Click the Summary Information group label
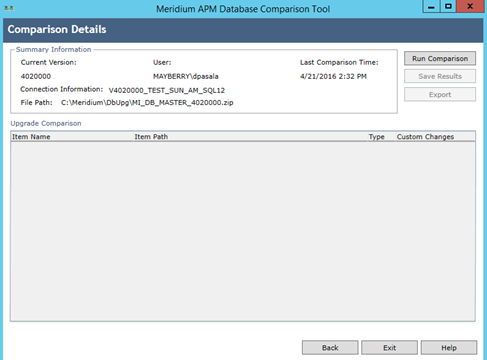 pos(53,49)
